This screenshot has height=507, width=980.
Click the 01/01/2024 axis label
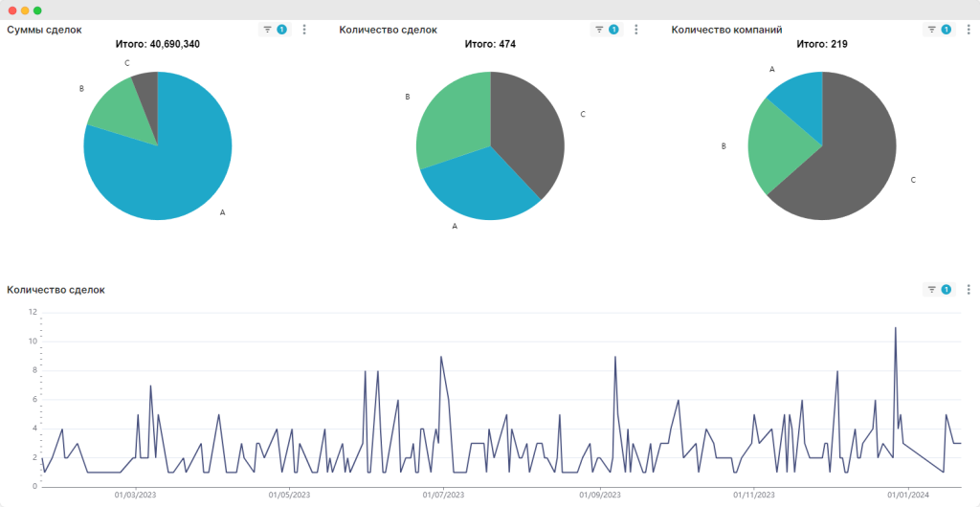pyautogui.click(x=909, y=495)
